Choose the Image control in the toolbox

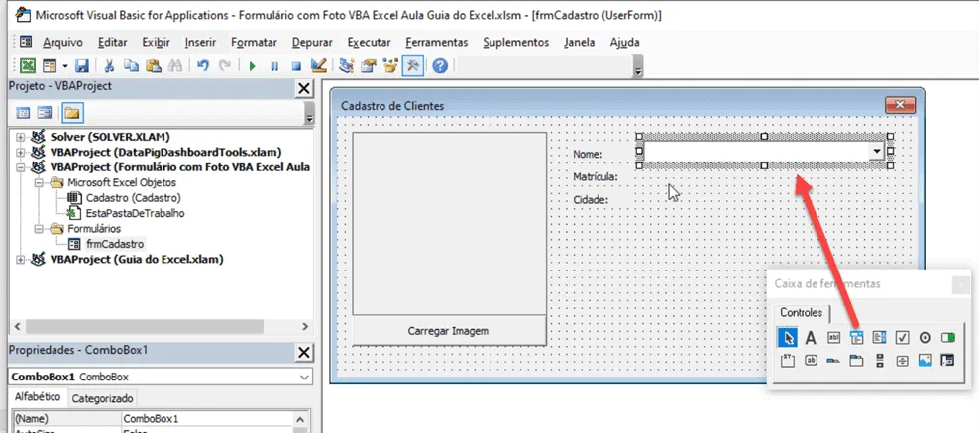[x=925, y=360]
